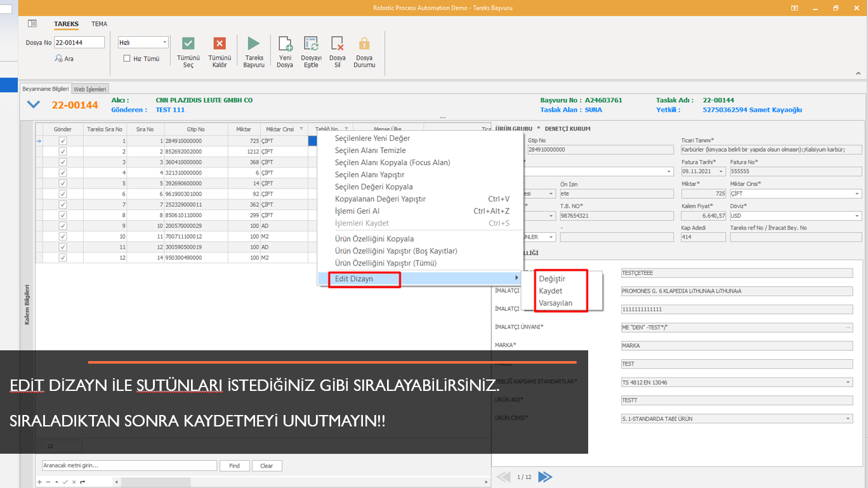Click the Tümünü Seç green check icon
Image resolution: width=868 pixels, height=488 pixels.
point(188,43)
